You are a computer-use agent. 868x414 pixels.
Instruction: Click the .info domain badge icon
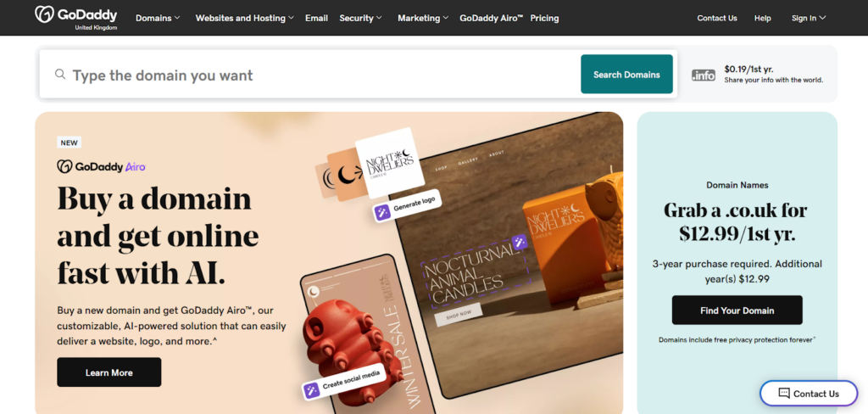pyautogui.click(x=703, y=76)
